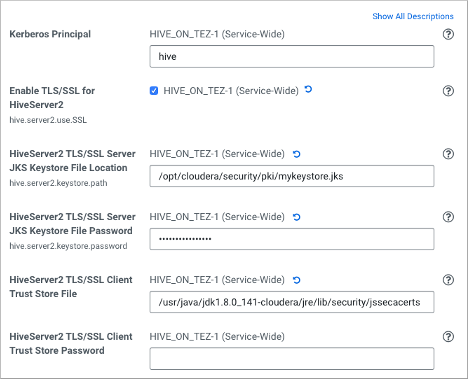The width and height of the screenshot is (468, 379).
Task: Uncheck Enable TLS/SSL for HiveServer2 checkbox
Action: (154, 91)
